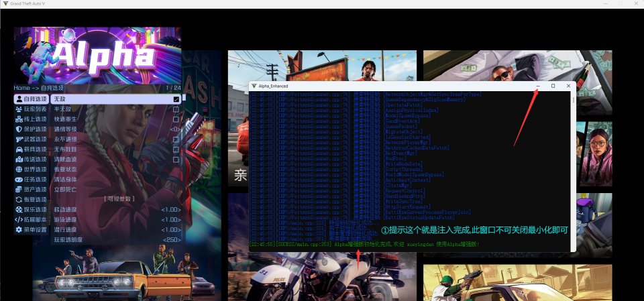Click the 清洁身体 action
644x301 pixels.
point(66,180)
